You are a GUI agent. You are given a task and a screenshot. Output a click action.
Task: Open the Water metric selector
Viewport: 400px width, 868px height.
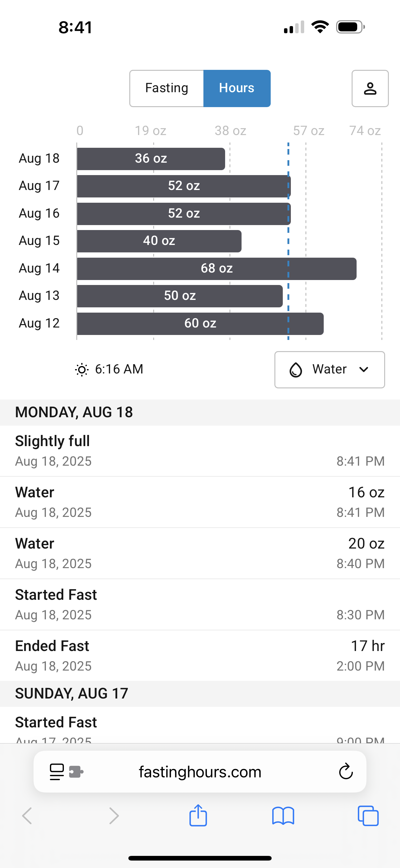[x=329, y=370]
